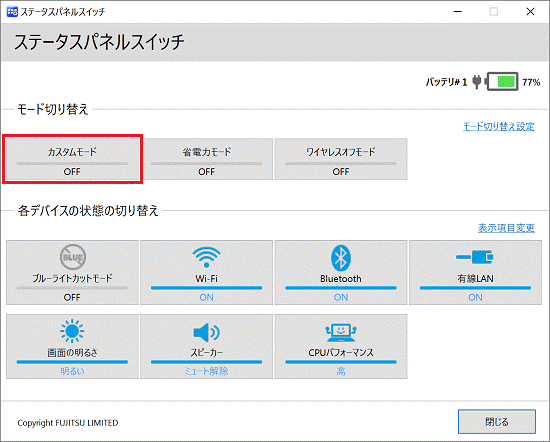Click the Wi-Fi signal icon
Screen dimensions: 550x442
(x=207, y=257)
